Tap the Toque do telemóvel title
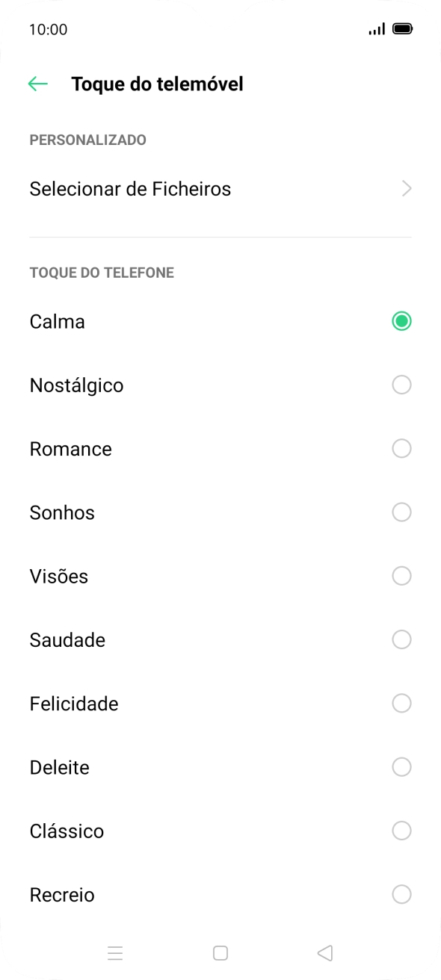This screenshot has height=980, width=441. (157, 84)
